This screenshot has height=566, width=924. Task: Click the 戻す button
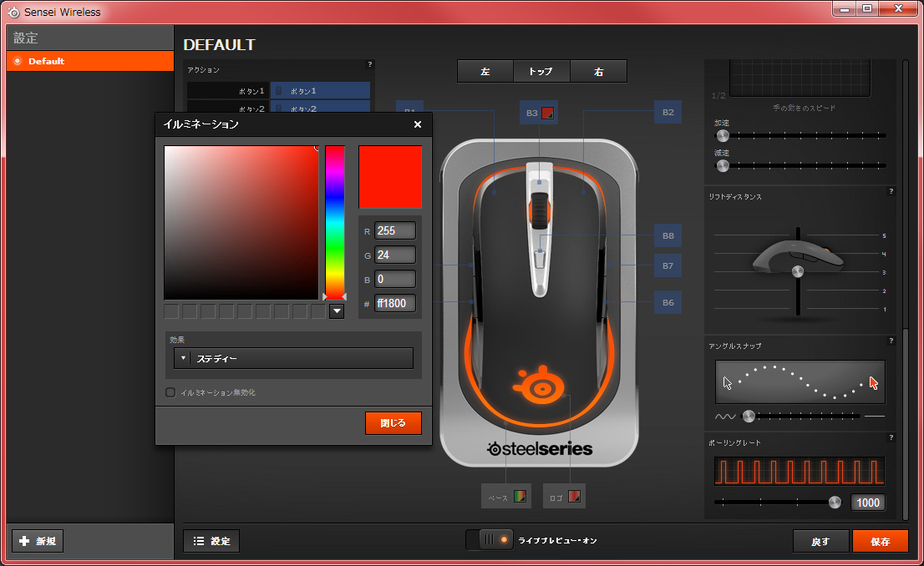820,541
